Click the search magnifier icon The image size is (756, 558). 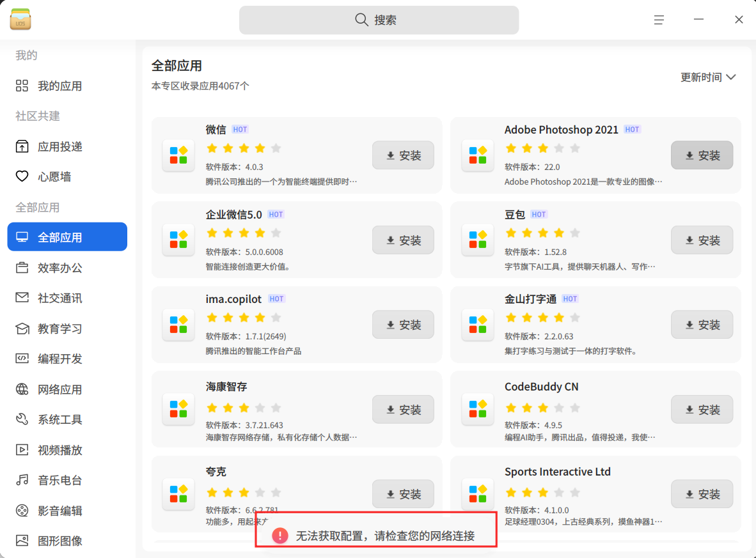361,20
